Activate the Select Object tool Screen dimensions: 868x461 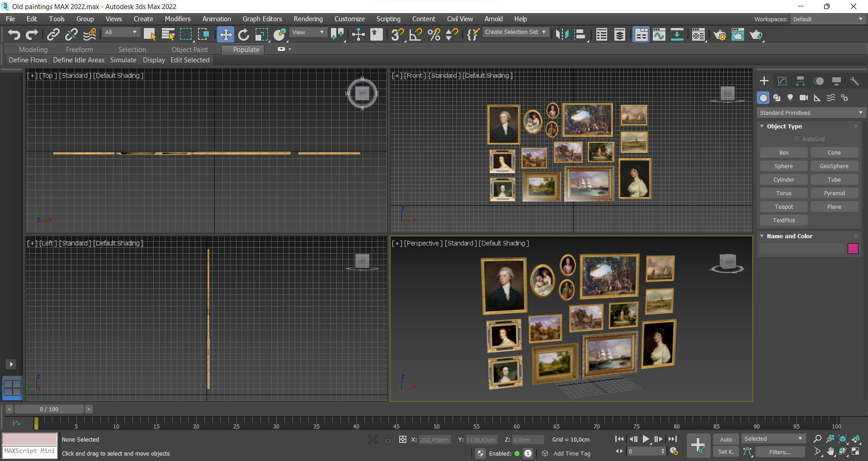[x=150, y=35]
